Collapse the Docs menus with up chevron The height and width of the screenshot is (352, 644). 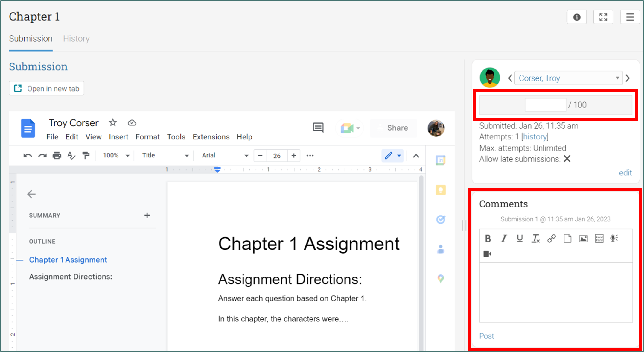(x=416, y=156)
